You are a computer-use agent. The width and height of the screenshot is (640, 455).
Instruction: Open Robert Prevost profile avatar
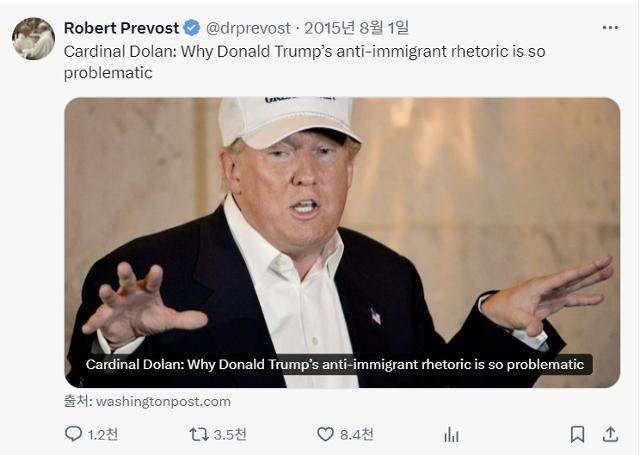point(33,39)
